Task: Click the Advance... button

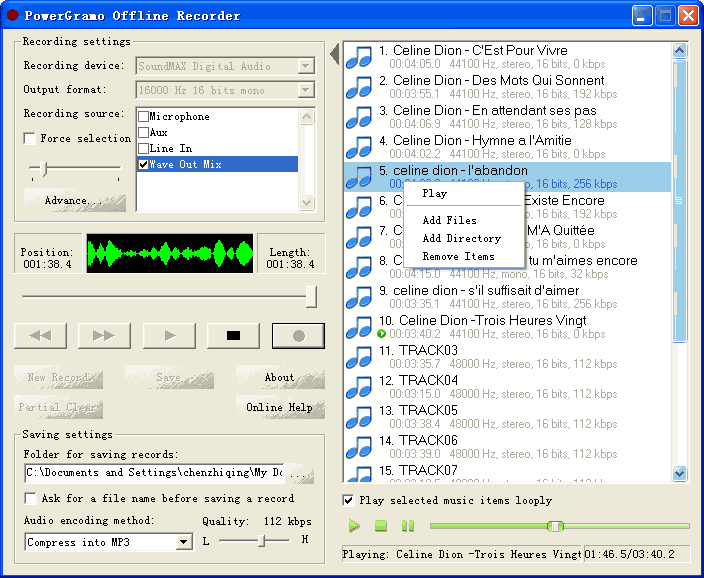Action: 75,200
